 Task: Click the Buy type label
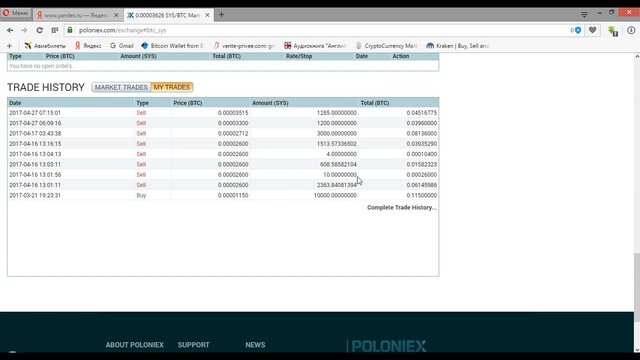141,196
